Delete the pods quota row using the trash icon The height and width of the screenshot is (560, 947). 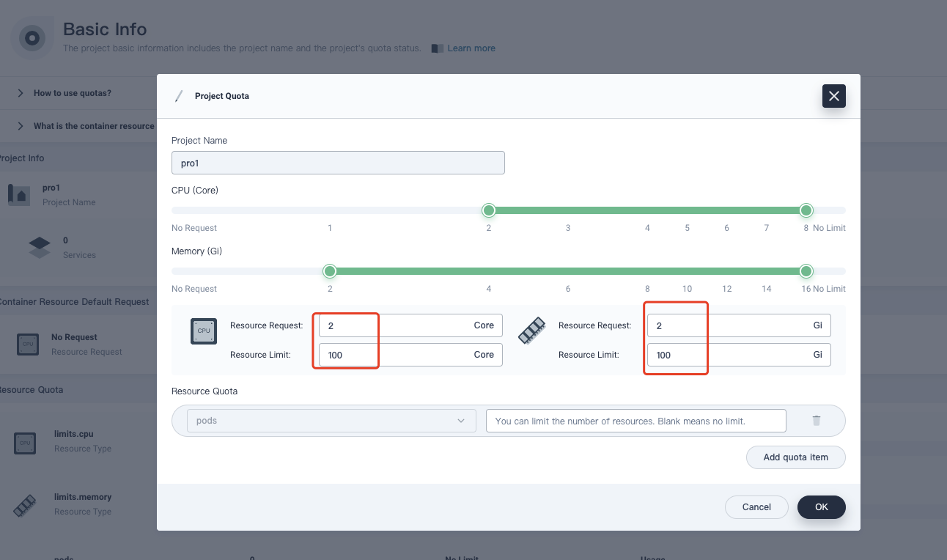pos(815,420)
